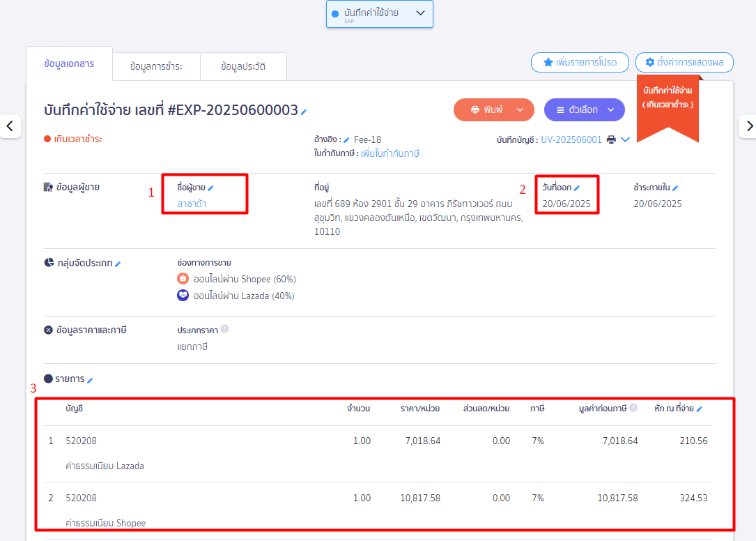Click edit pencil next to รายการ heading
Viewport: 756px width, 541px height.
point(90,380)
